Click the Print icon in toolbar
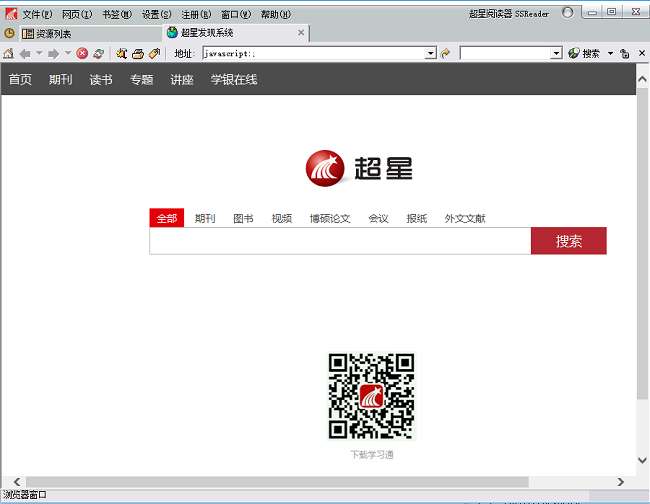This screenshot has height=504, width=650. (x=138, y=53)
